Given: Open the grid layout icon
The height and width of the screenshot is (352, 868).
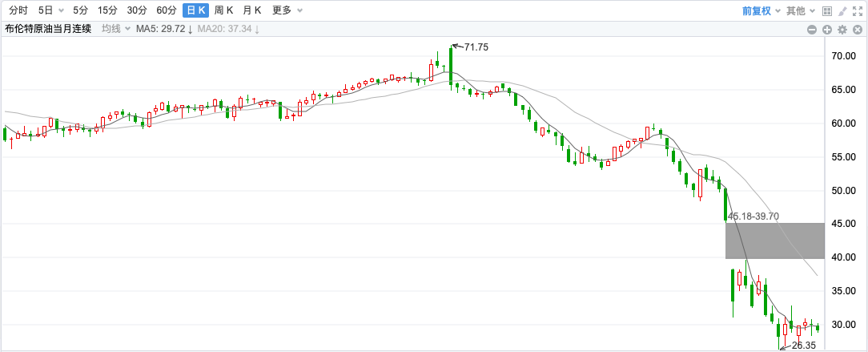Looking at the screenshot, I should pyautogui.click(x=827, y=10).
